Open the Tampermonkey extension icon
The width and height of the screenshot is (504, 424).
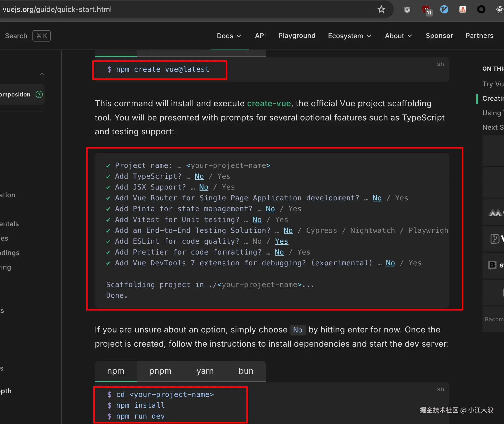point(407,10)
